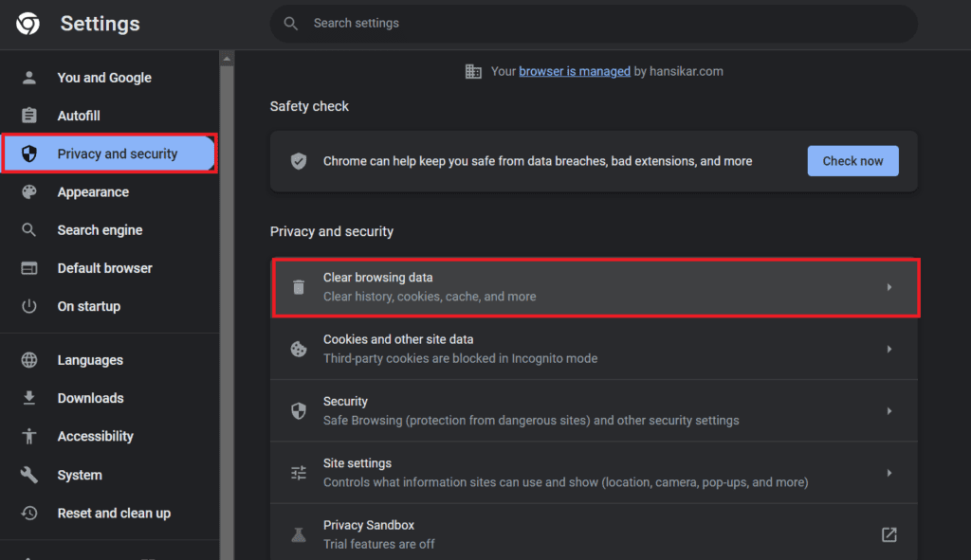
Task: Select Privacy and security in sidebar
Action: pos(117,154)
